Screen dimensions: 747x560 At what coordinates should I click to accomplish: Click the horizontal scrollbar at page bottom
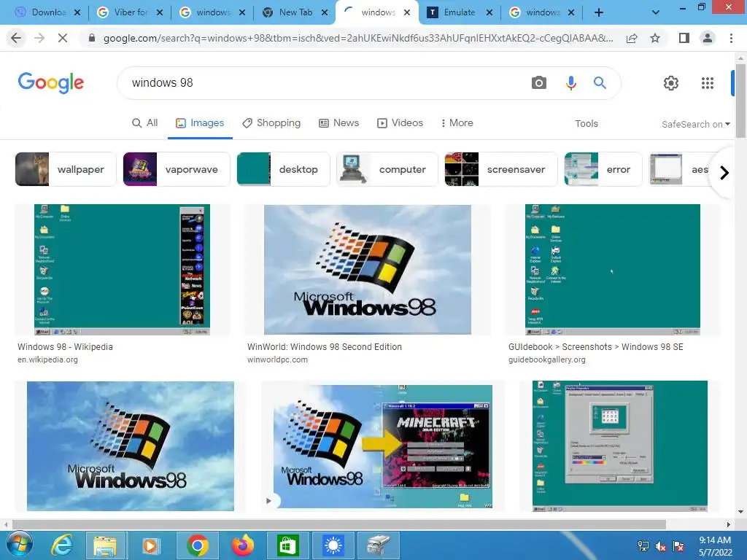click(338, 524)
